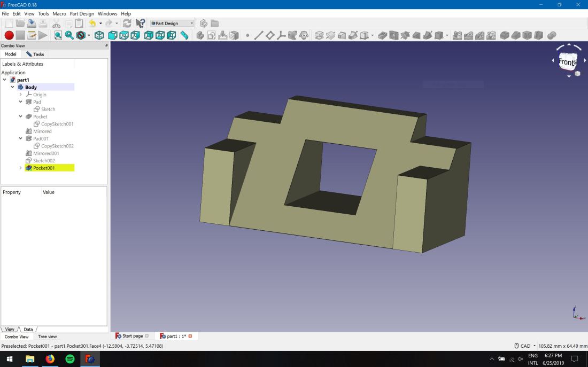The image size is (588, 367).
Task: Open Spotify from the Windows taskbar
Action: (69, 360)
